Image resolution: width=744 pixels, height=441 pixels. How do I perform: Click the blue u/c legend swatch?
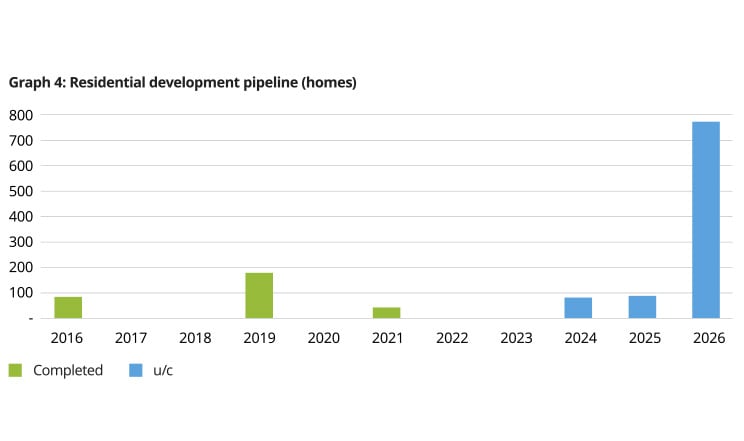[136, 371]
